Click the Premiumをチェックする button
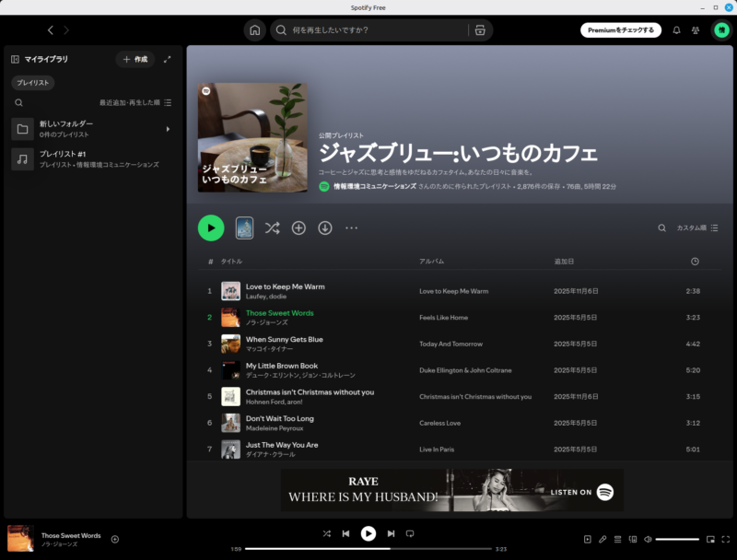This screenshot has width=737, height=560. (x=621, y=30)
